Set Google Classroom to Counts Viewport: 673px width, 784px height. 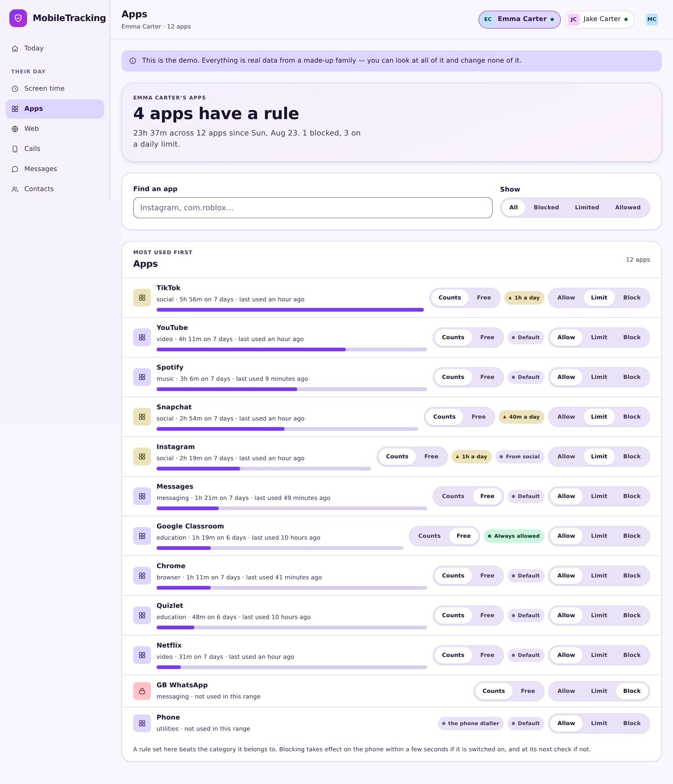(x=429, y=536)
